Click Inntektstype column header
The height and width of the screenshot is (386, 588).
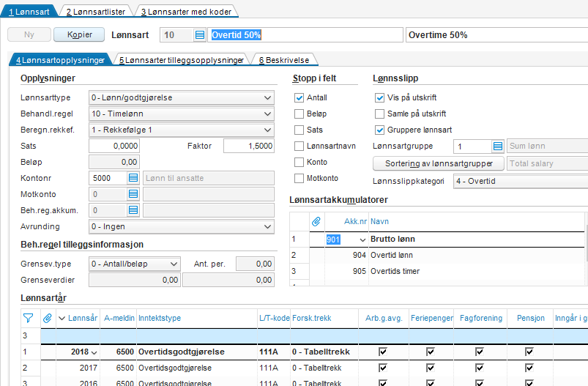click(x=197, y=318)
